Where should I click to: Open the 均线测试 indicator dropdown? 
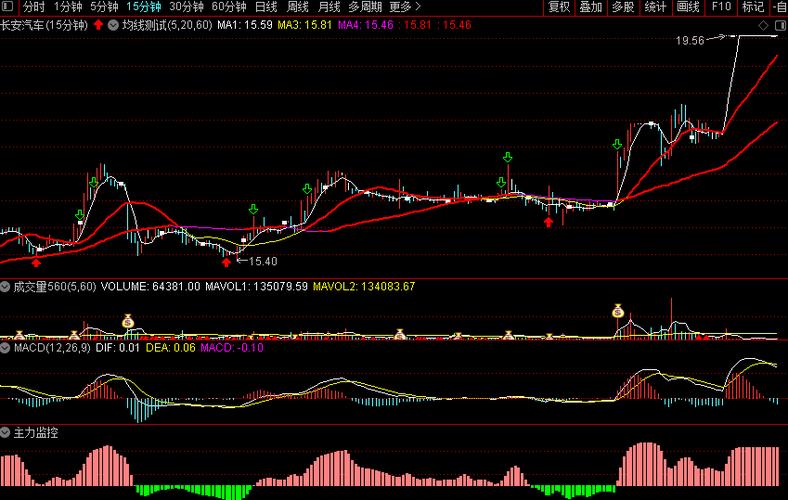tap(114, 25)
